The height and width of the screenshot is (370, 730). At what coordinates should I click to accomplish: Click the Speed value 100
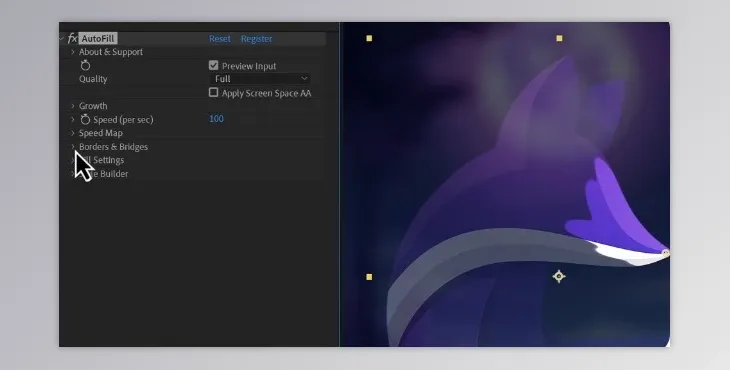(x=216, y=119)
